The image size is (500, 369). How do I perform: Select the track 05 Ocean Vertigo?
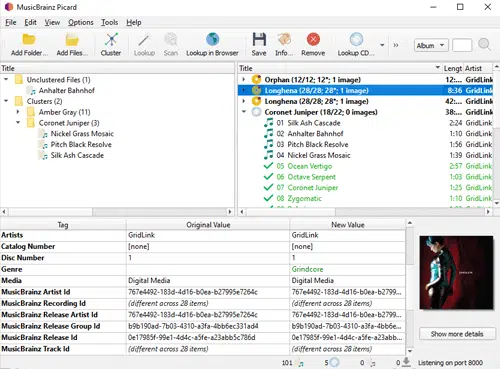click(304, 166)
